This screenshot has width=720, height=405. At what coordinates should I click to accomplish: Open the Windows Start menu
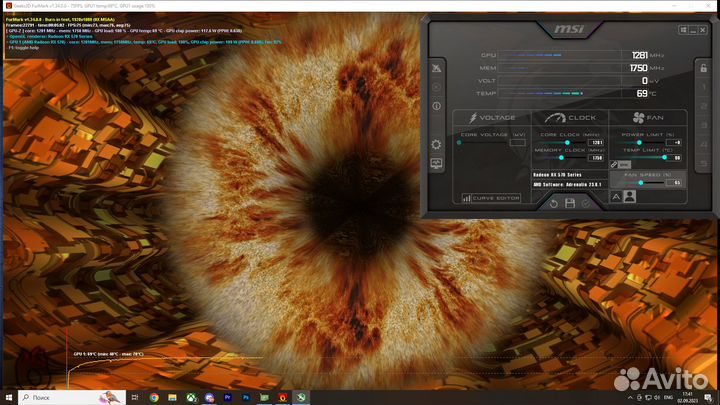point(8,397)
